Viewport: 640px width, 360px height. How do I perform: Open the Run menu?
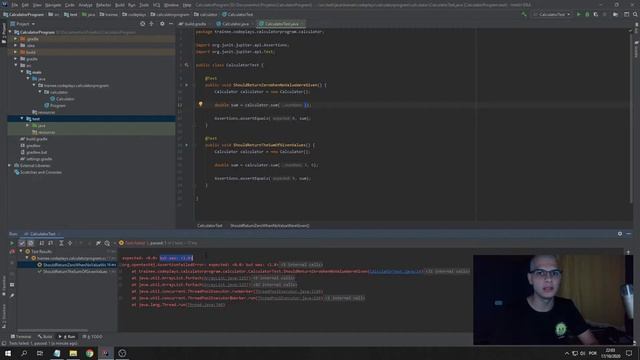(132, 5)
